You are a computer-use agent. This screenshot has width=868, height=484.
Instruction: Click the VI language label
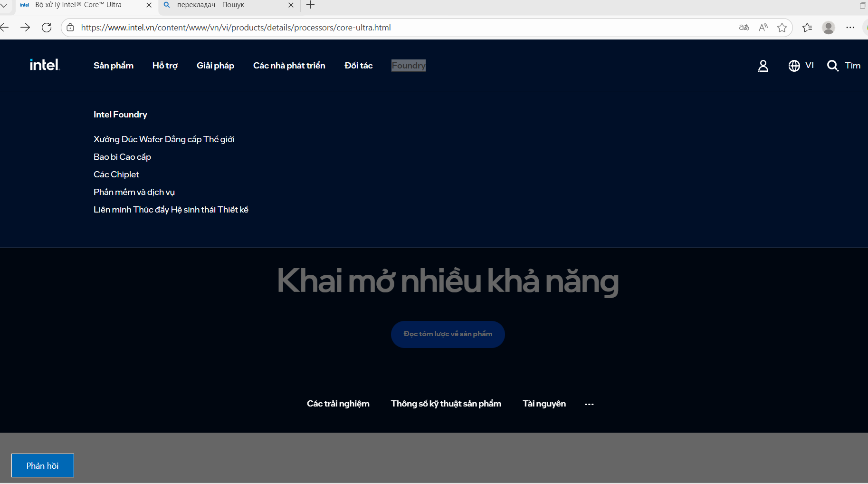[x=810, y=66]
